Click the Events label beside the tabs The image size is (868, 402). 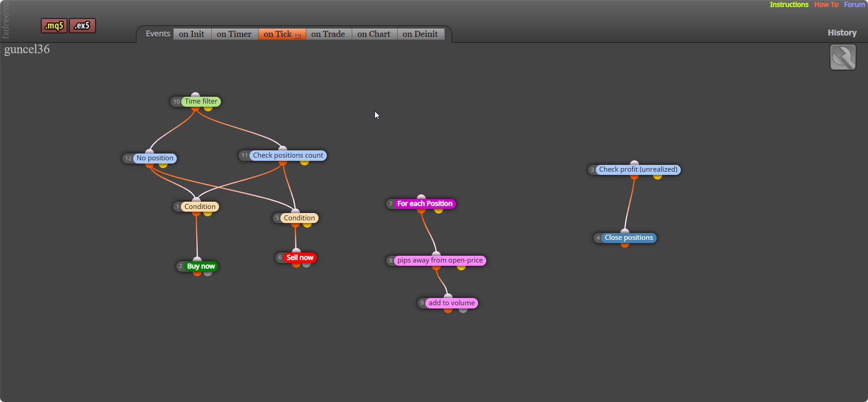[158, 34]
